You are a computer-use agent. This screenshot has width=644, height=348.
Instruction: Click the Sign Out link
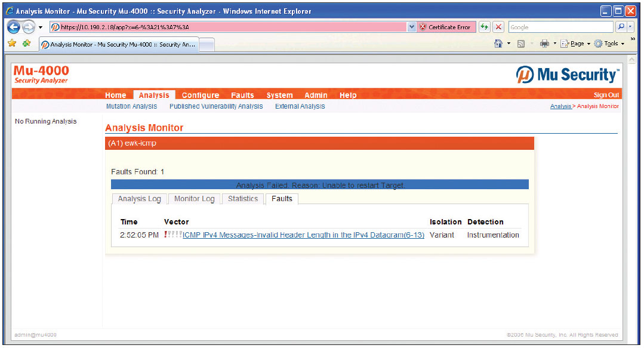[x=606, y=96]
